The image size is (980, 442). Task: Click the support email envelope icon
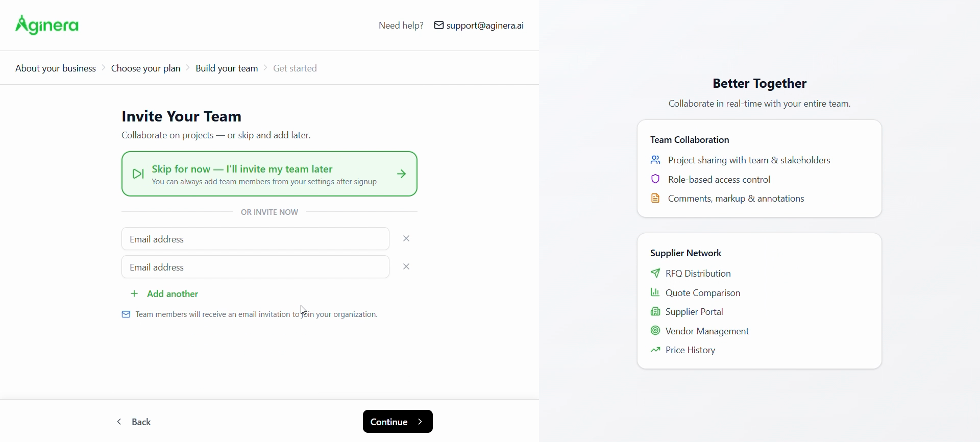click(x=438, y=26)
